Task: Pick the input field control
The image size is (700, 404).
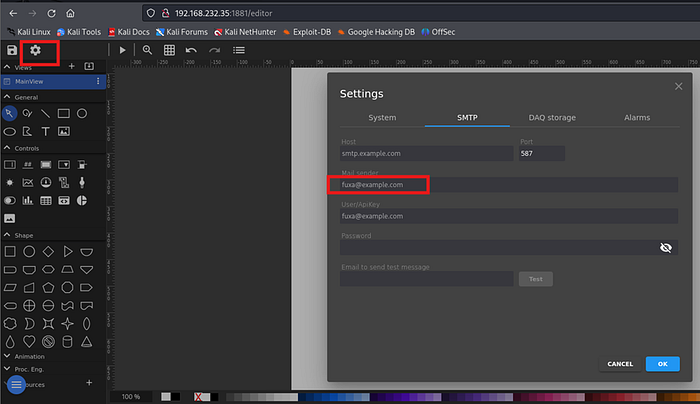Action: click(9, 165)
